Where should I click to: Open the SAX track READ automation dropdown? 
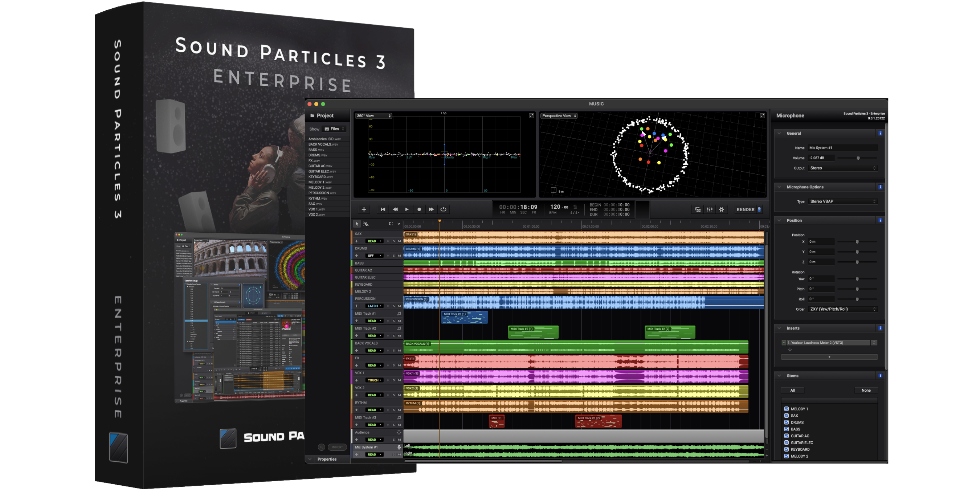tap(374, 241)
